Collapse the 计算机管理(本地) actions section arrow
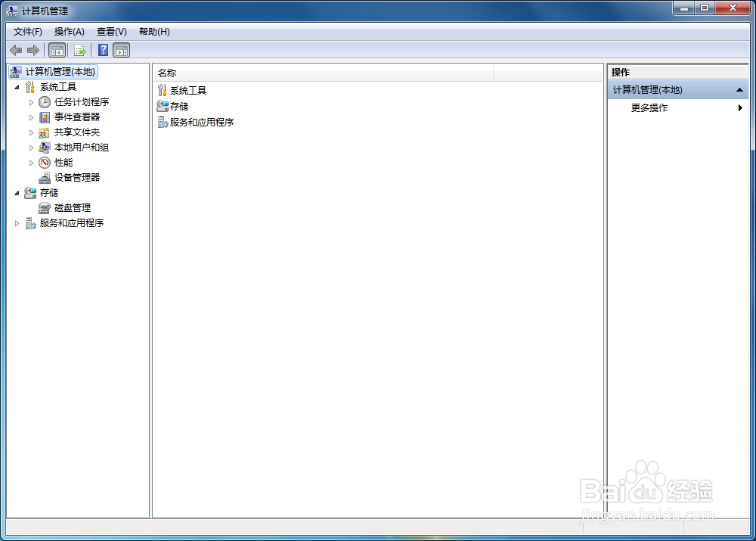The height and width of the screenshot is (541, 756). (x=739, y=90)
